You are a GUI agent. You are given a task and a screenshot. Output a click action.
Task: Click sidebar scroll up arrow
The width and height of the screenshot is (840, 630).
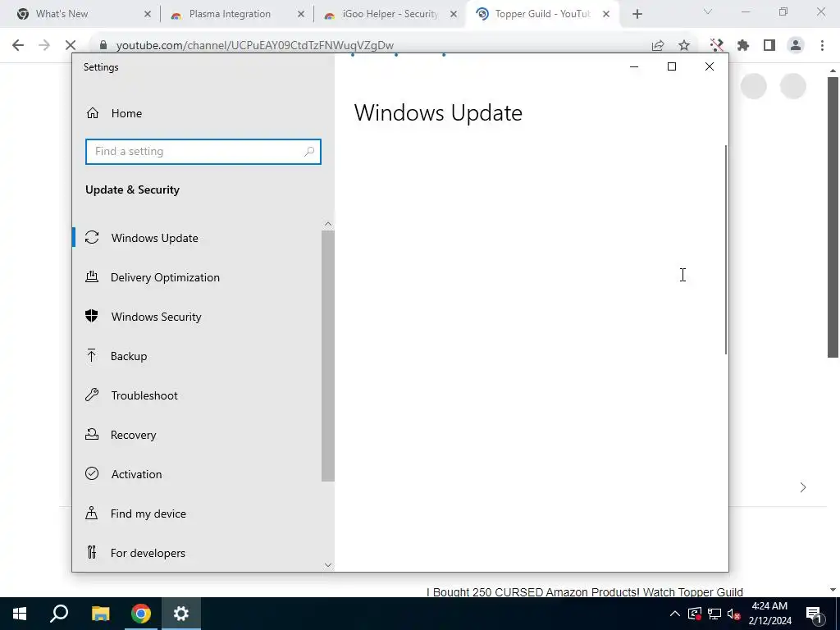[x=328, y=224]
